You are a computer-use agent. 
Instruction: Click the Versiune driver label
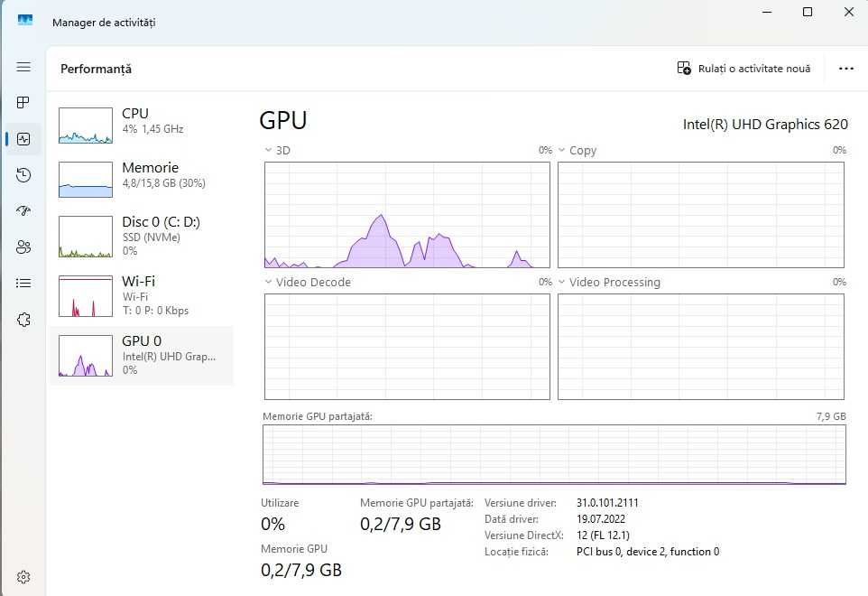(x=521, y=502)
